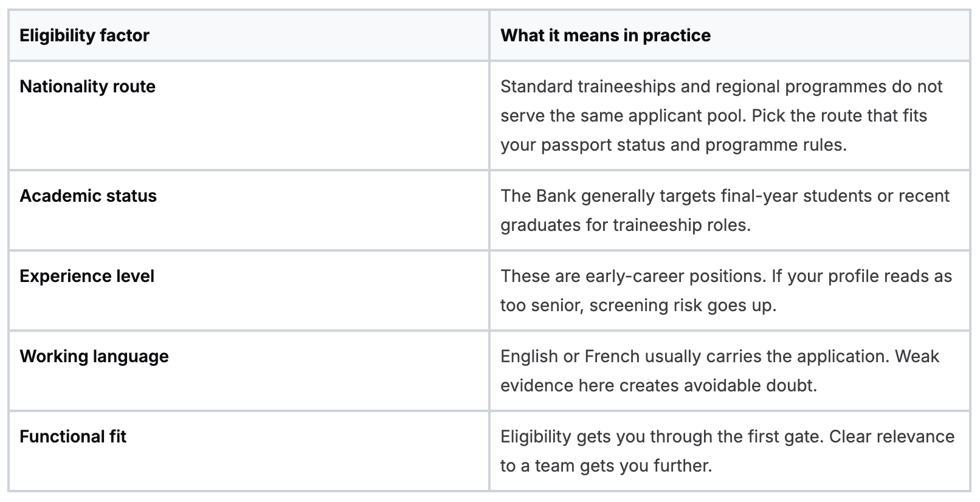Click the 'What it means in practice' header
Image resolution: width=980 pixels, height=502 pixels.
[605, 35]
